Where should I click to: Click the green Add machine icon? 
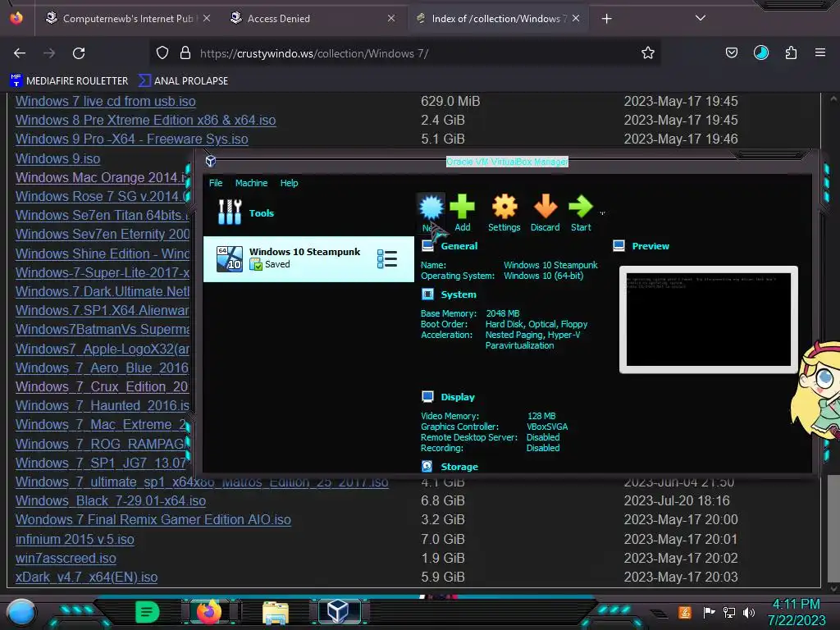tap(462, 207)
